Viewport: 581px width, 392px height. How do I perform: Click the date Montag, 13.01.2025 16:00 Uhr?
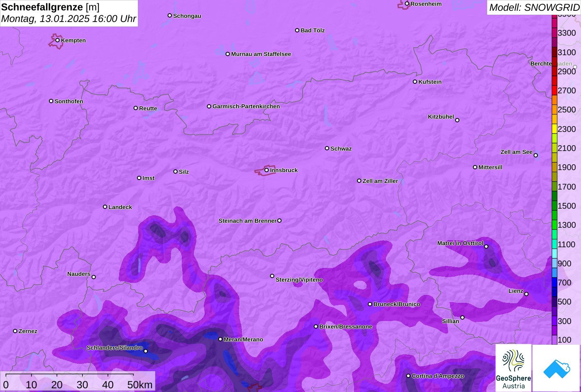(x=68, y=19)
